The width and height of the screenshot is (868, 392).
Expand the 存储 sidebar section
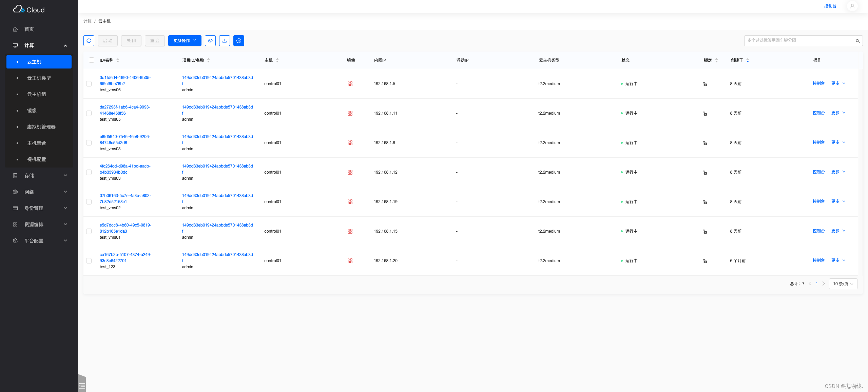(29, 175)
